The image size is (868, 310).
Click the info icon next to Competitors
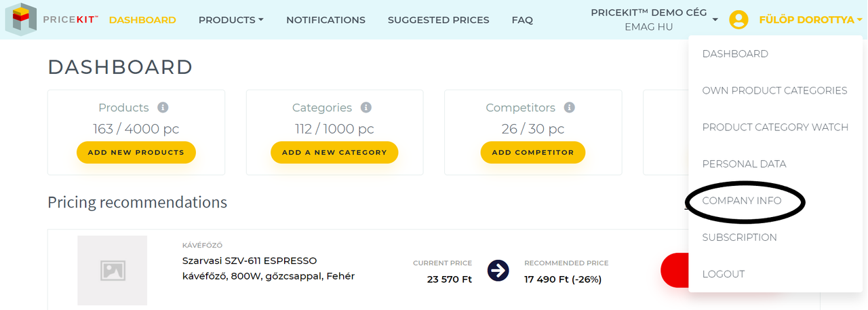570,107
